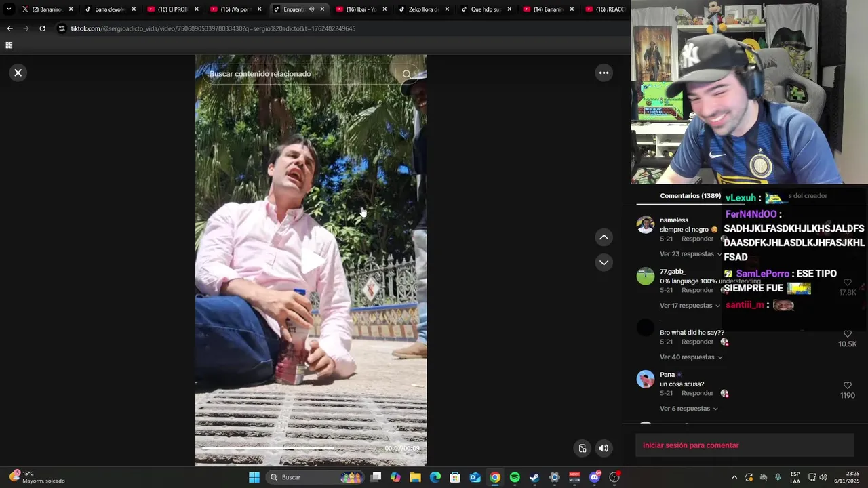
Task: Open nameless's profile avatar
Action: [646, 225]
